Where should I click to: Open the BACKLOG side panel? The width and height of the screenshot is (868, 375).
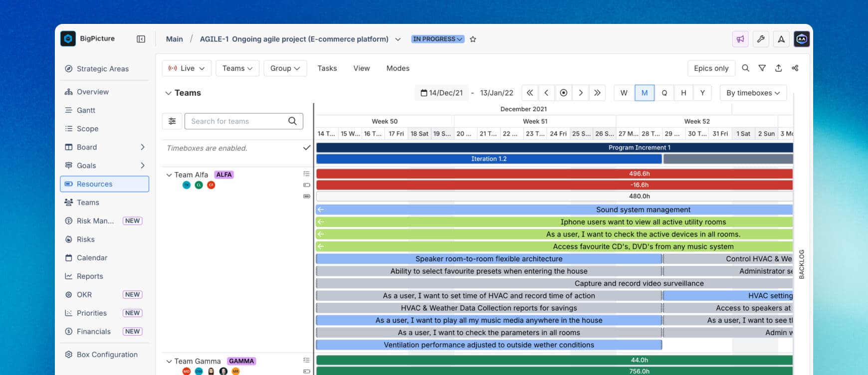802,264
